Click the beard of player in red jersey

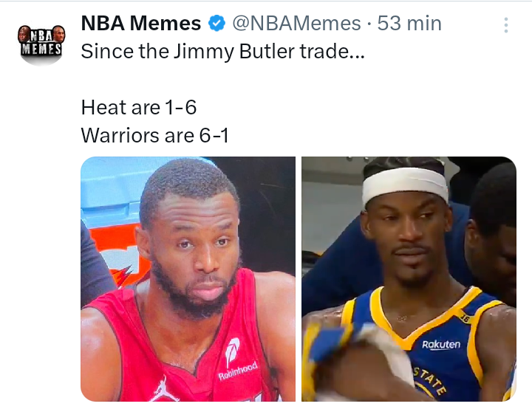[x=194, y=292]
